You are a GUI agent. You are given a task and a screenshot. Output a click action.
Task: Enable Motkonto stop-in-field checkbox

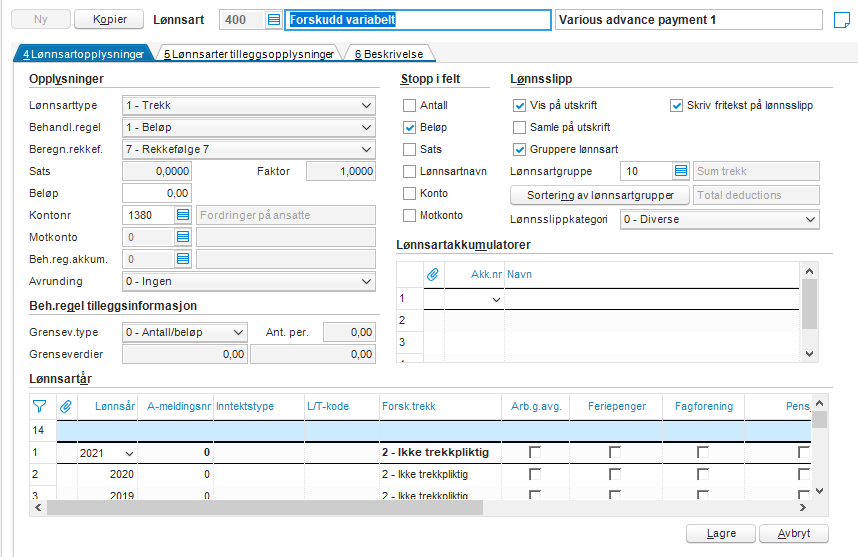pos(409,215)
